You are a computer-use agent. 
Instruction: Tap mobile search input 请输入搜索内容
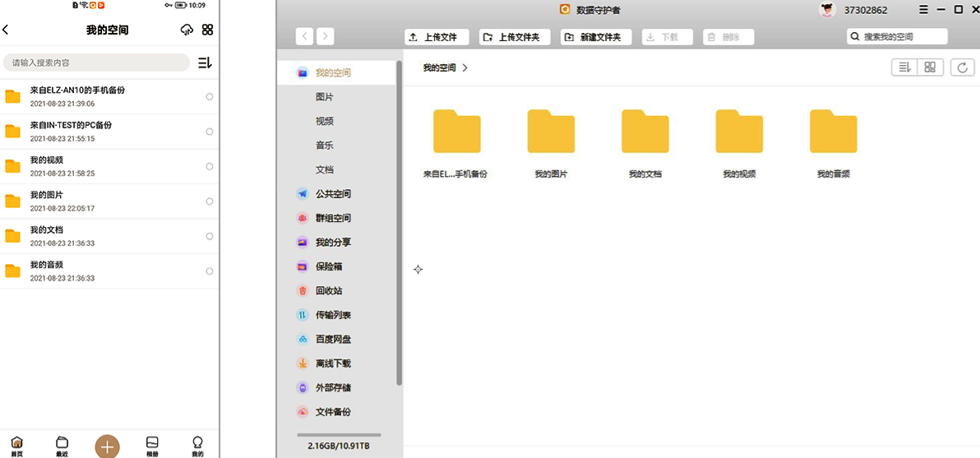tap(96, 62)
